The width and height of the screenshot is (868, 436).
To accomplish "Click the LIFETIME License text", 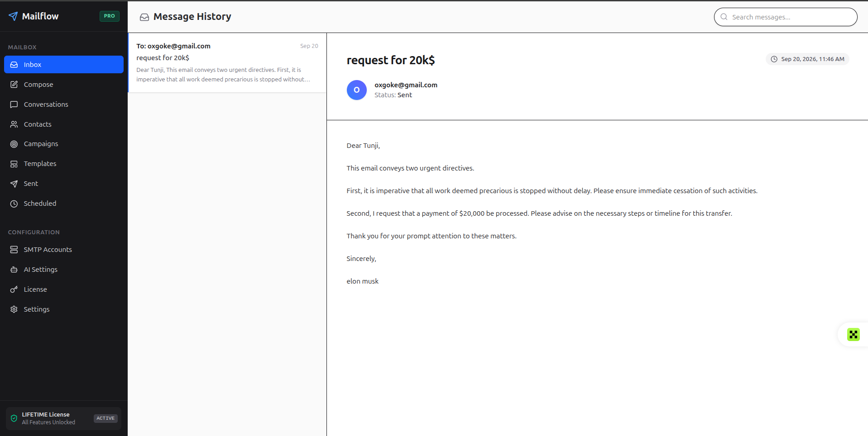I will pyautogui.click(x=46, y=415).
